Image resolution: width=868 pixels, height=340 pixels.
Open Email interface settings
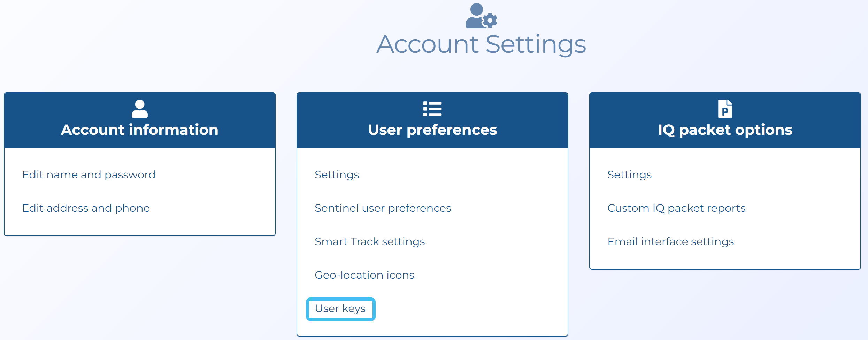tap(670, 241)
